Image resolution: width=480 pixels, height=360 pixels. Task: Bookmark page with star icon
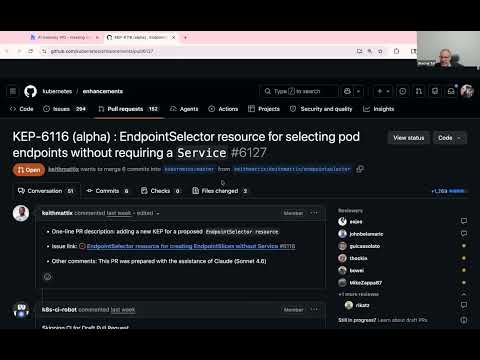[x=380, y=51]
